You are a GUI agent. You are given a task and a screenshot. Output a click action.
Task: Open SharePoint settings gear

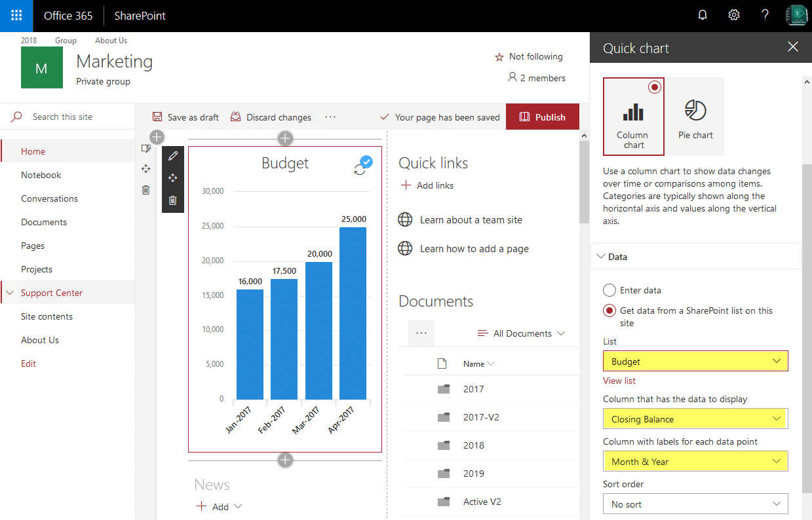[733, 14]
